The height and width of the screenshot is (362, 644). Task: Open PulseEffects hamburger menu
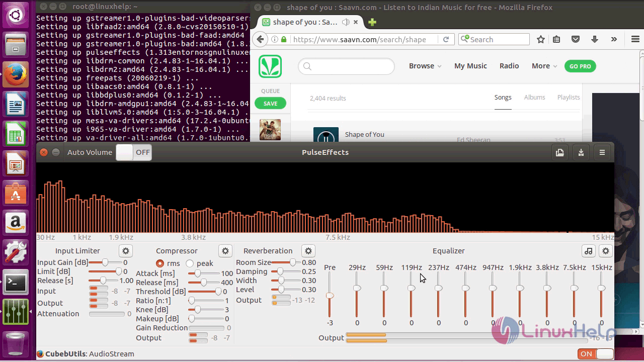click(602, 152)
